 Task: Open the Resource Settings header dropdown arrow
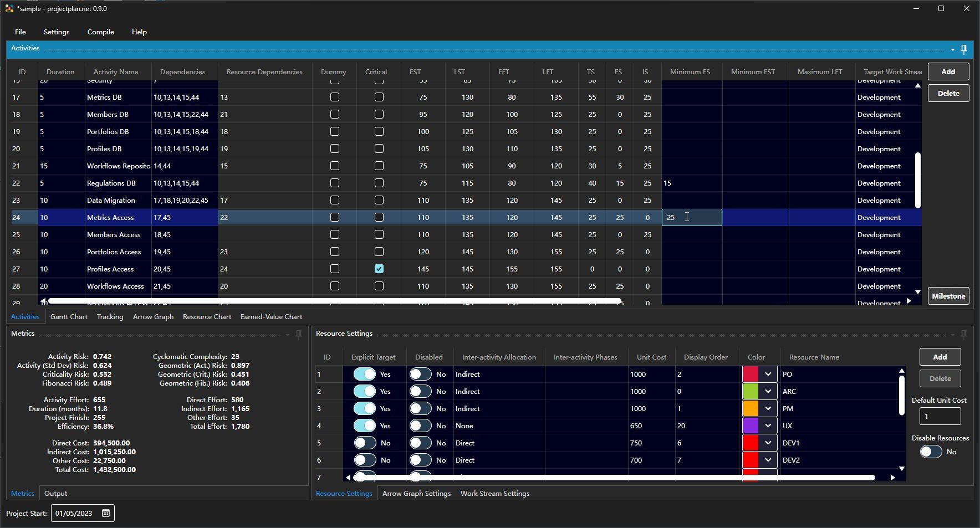pyautogui.click(x=953, y=335)
